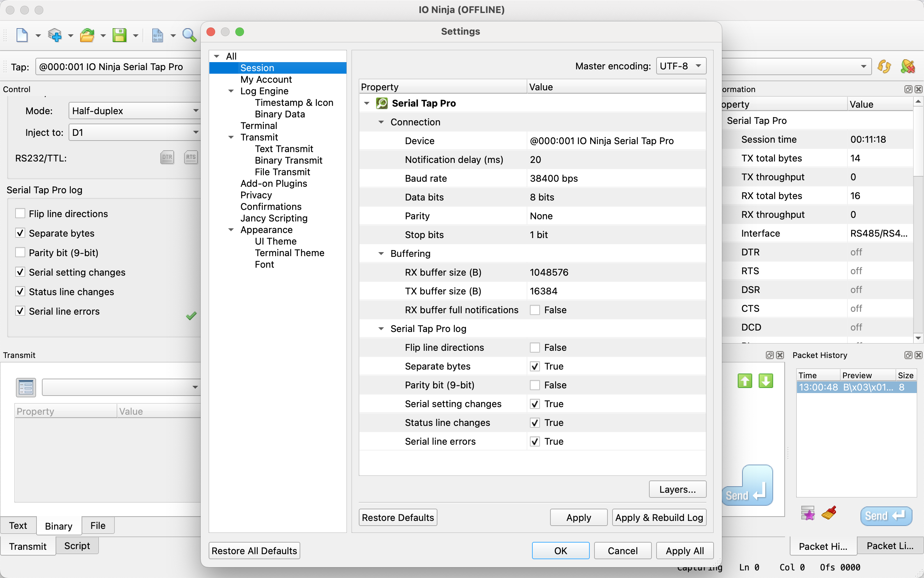924x578 pixels.
Task: Select the 13:00:48 packet history row
Action: pos(857,387)
